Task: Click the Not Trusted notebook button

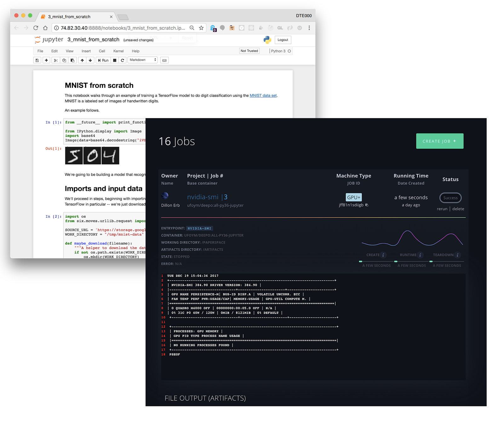Action: (x=249, y=51)
